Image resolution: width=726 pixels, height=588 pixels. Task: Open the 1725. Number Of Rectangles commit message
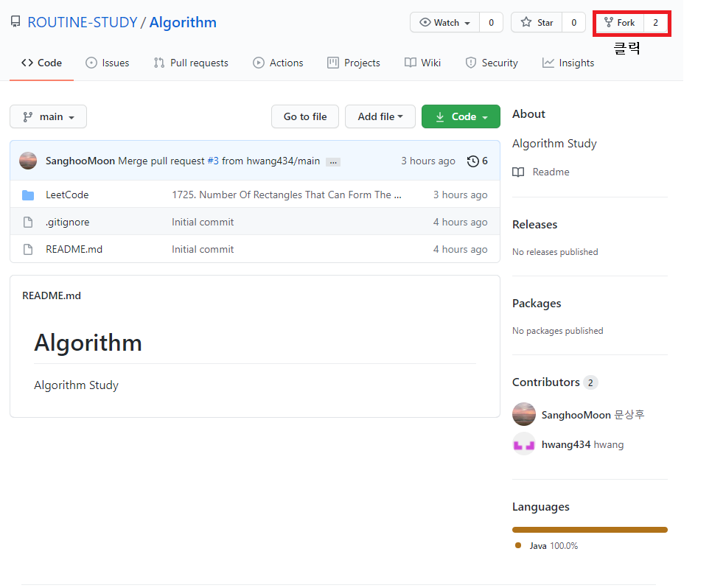[287, 195]
